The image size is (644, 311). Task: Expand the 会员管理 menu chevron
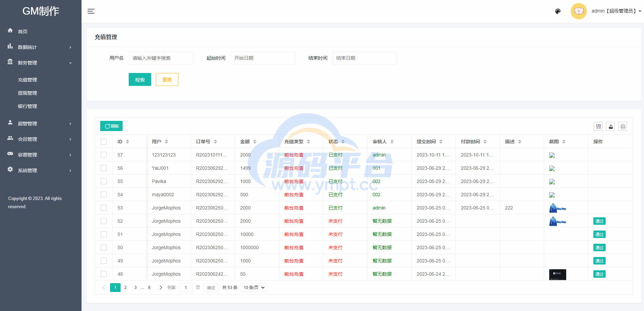70,139
